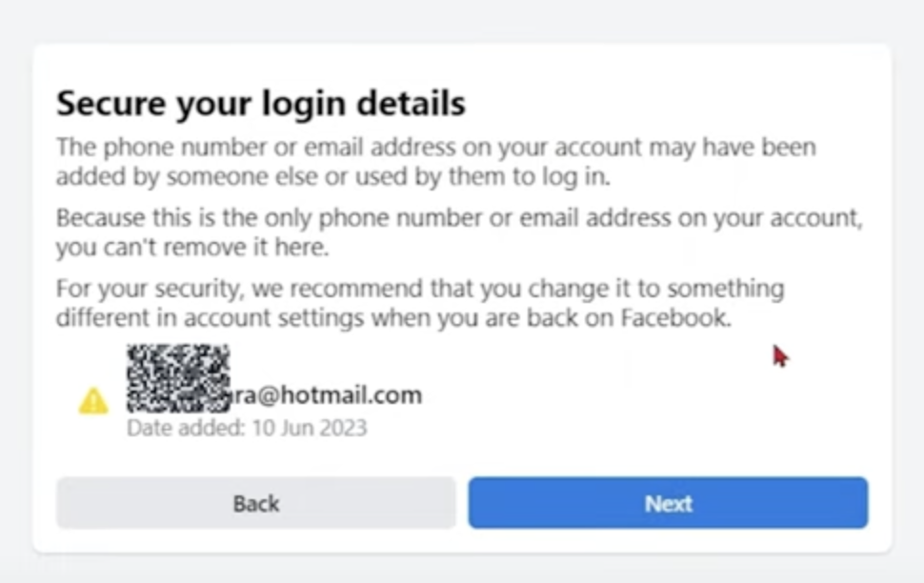Select the @hotmail.com email address text
Image resolution: width=924 pixels, height=583 pixels.
click(326, 395)
